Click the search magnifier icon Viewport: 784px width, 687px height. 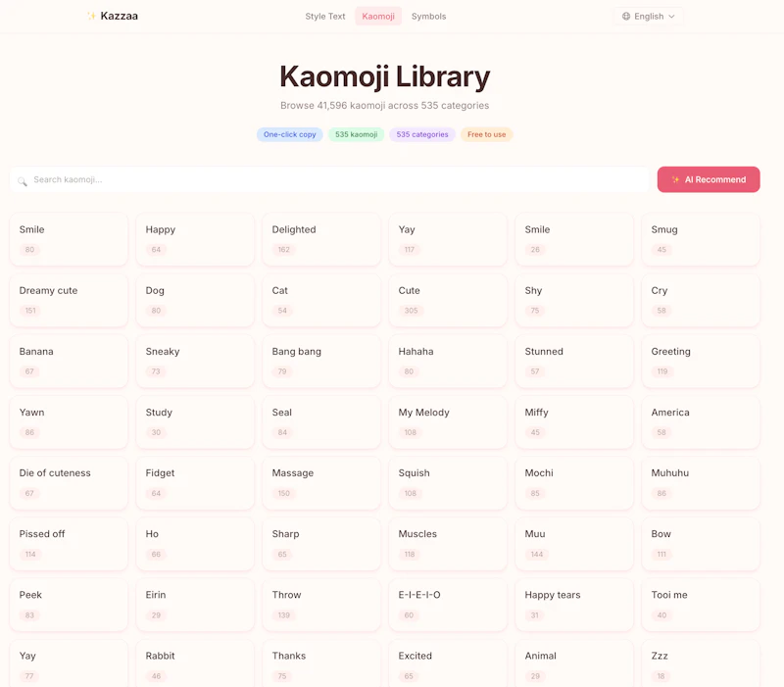(22, 180)
